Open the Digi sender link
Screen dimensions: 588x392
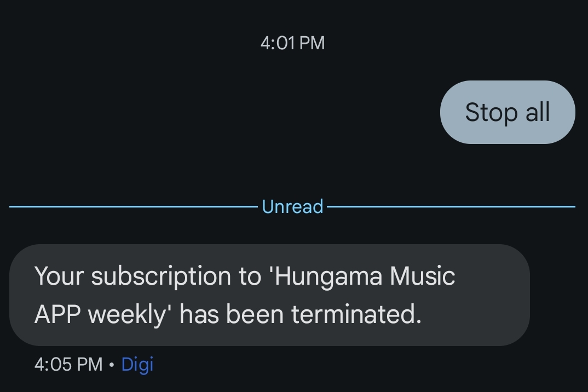tap(137, 364)
